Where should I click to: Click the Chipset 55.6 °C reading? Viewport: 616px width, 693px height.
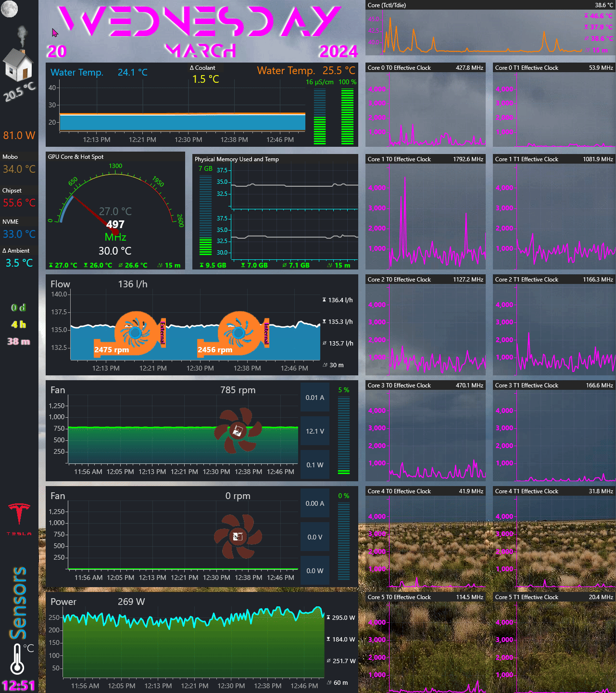(19, 203)
